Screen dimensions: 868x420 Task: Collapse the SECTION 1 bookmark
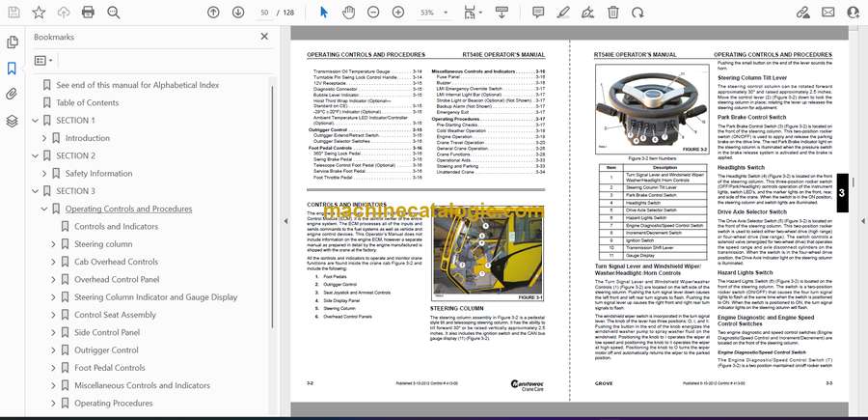(x=36, y=121)
